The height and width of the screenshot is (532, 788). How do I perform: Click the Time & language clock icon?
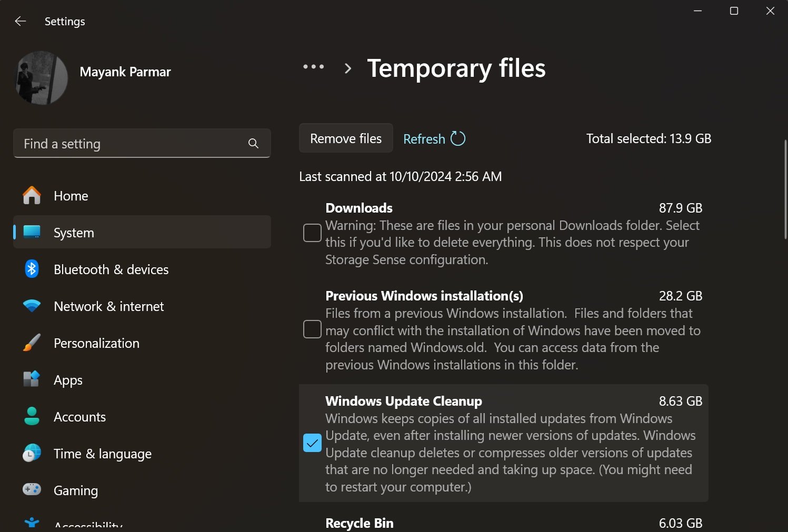pos(32,453)
